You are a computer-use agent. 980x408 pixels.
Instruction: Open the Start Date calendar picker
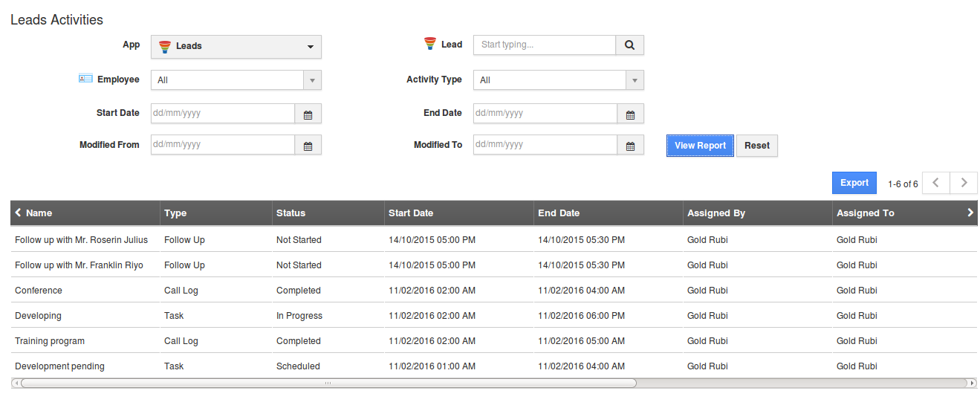click(x=308, y=114)
